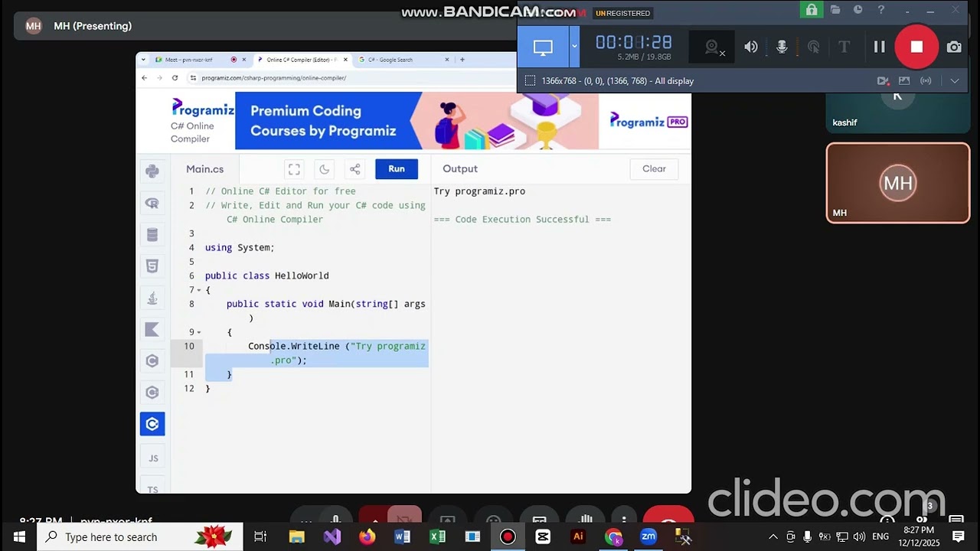Click the 'Code Execution Successful' output text

(522, 220)
